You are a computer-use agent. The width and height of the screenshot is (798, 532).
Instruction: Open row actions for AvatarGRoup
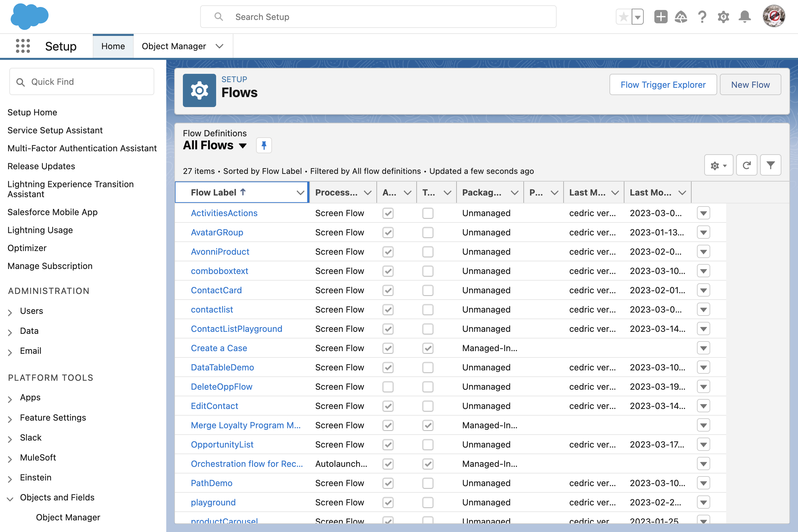[x=703, y=232]
